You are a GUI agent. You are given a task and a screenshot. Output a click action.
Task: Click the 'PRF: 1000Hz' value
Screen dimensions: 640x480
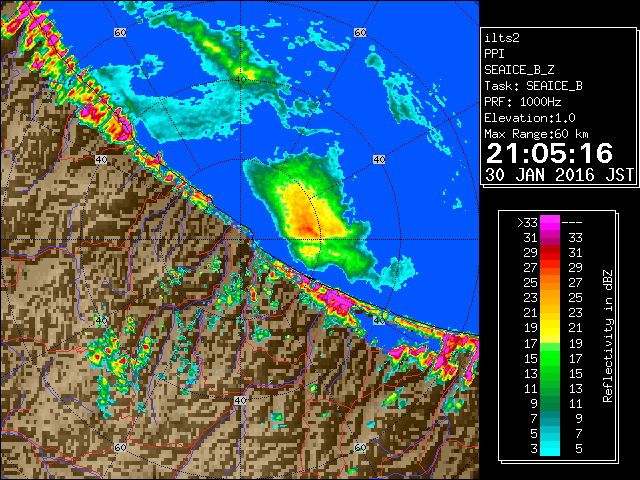click(523, 102)
